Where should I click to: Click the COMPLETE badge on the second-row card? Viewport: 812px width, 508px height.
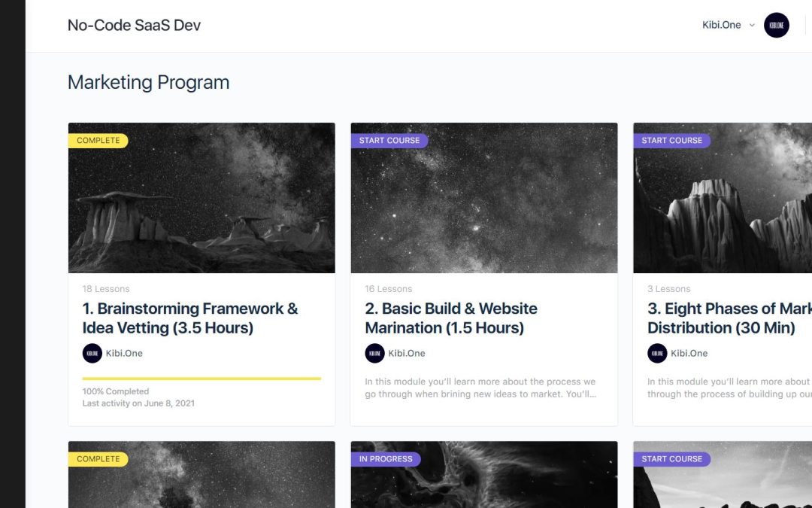point(98,459)
